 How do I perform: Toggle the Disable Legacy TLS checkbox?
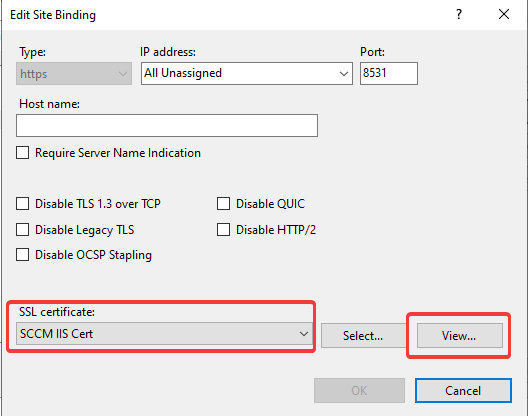23,230
